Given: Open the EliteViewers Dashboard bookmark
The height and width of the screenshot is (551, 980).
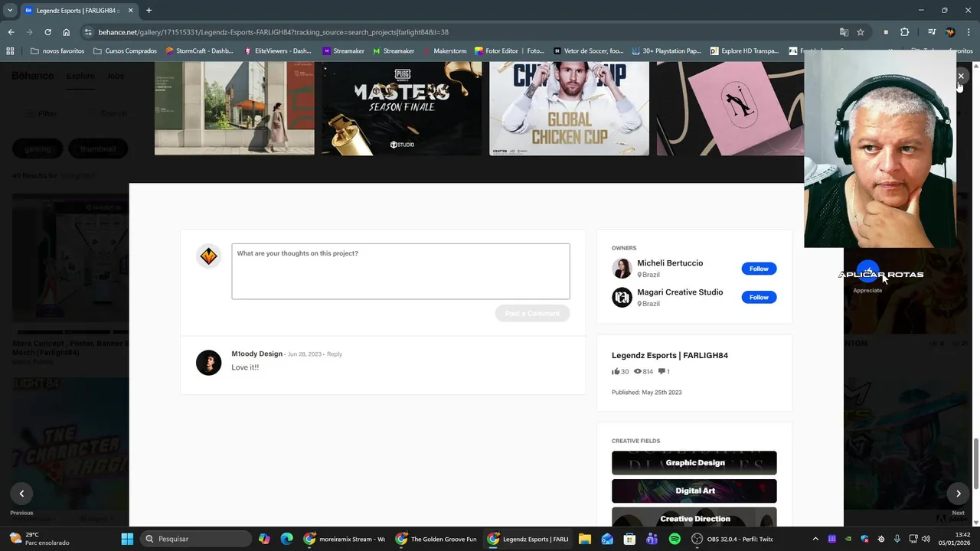Looking at the screenshot, I should (277, 51).
